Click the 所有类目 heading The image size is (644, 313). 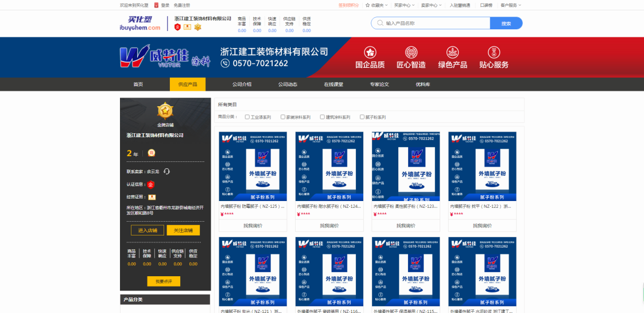click(227, 105)
